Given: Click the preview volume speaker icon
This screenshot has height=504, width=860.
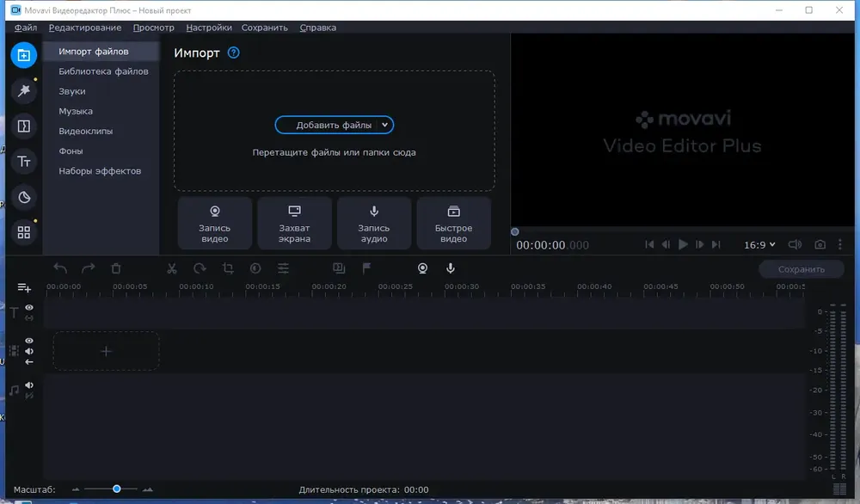Looking at the screenshot, I should coord(795,244).
